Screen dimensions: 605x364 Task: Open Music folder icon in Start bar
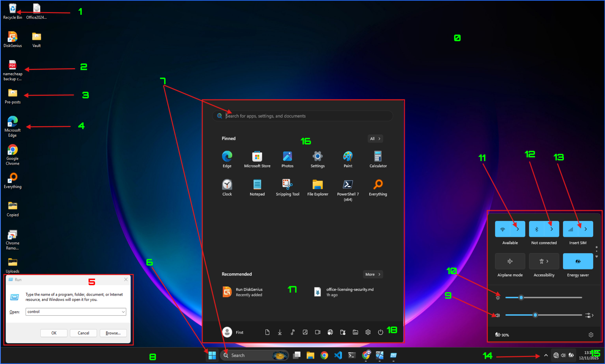point(293,332)
